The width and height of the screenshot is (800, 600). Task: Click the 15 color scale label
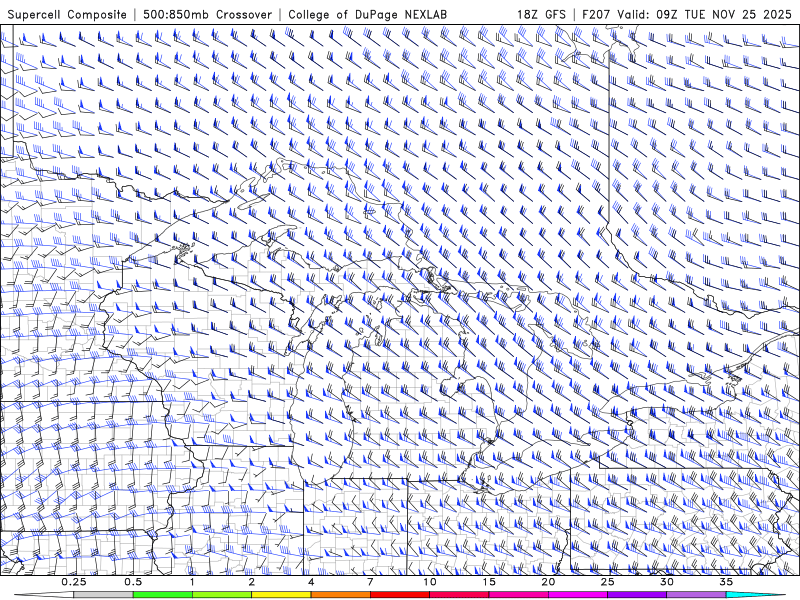(489, 582)
